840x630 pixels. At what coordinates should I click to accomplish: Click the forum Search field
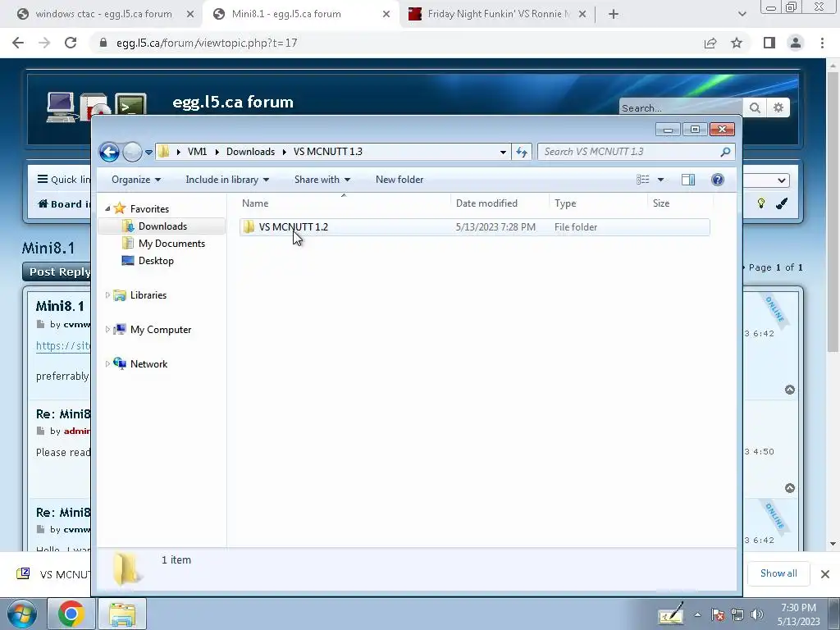coord(680,107)
